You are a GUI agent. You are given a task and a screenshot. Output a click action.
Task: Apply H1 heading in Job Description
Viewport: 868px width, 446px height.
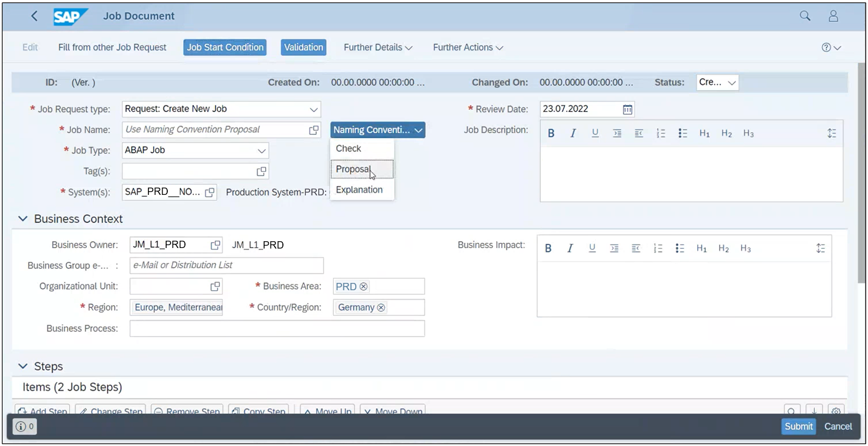click(704, 133)
